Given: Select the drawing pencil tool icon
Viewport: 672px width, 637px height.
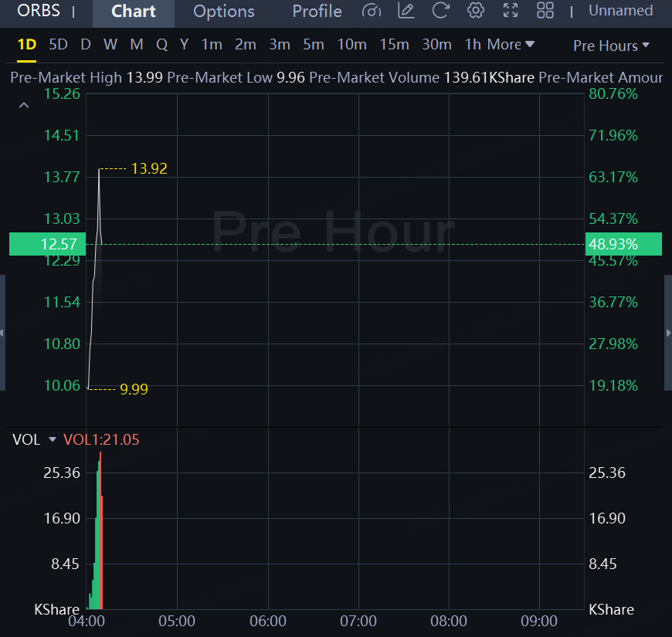Looking at the screenshot, I should pyautogui.click(x=406, y=11).
